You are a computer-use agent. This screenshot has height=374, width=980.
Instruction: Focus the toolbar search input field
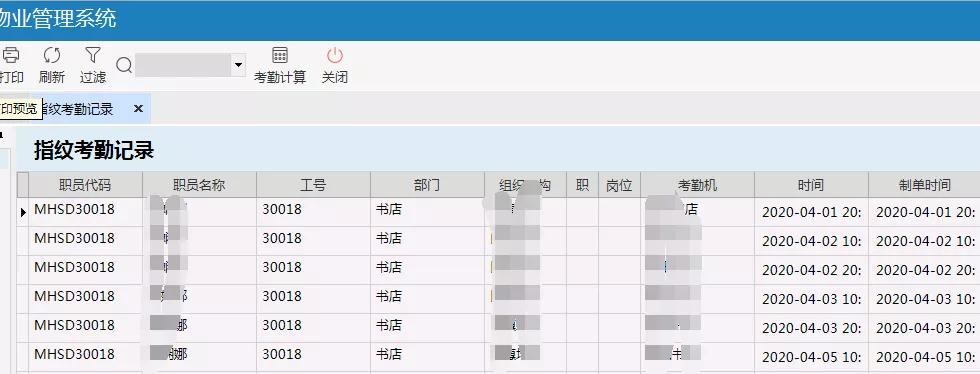183,65
